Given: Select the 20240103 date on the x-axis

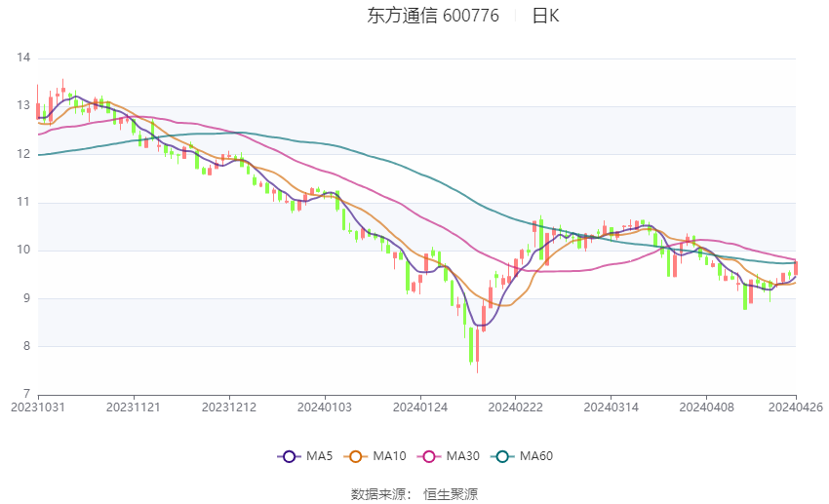Looking at the screenshot, I should click(325, 407).
